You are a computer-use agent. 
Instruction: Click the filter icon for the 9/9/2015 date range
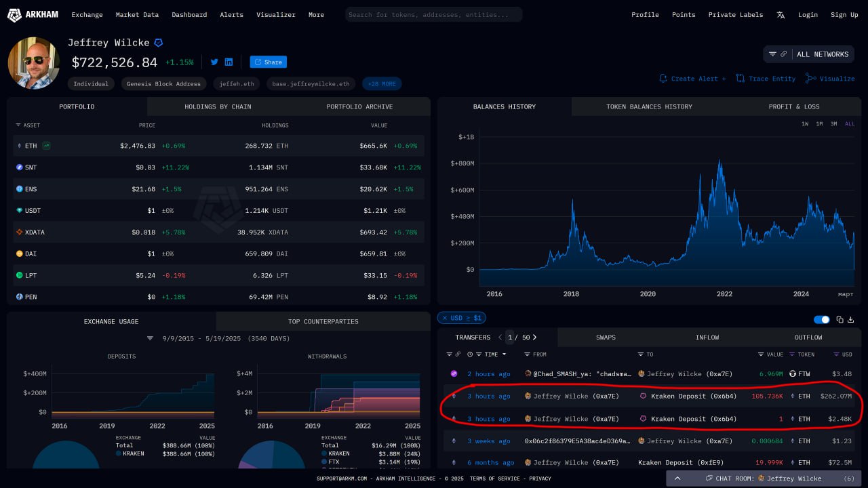click(151, 338)
